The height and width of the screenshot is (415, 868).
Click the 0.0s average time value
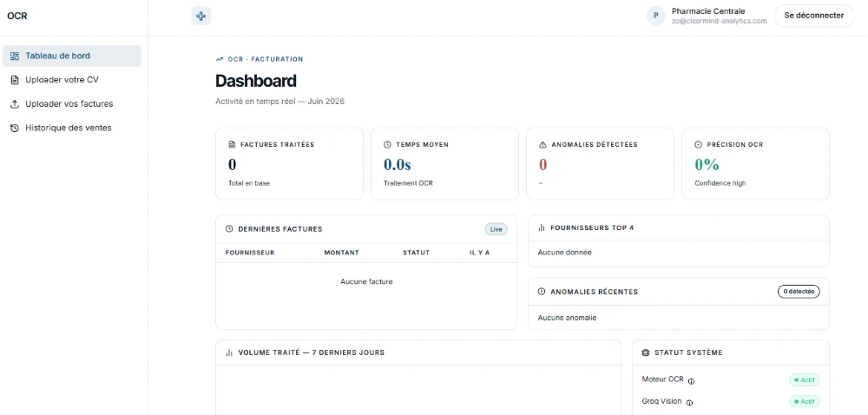pos(398,164)
